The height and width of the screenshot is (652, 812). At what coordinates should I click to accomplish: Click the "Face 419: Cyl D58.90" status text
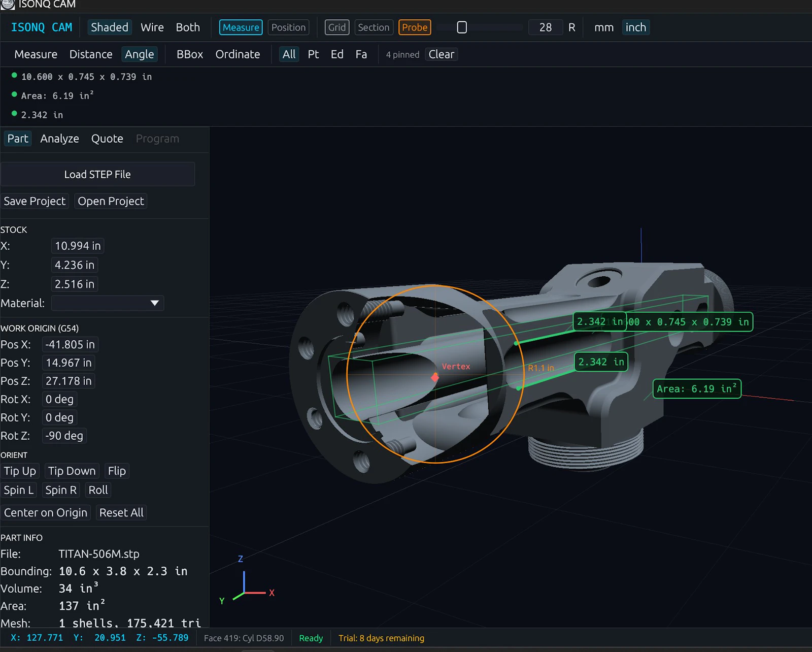244,638
